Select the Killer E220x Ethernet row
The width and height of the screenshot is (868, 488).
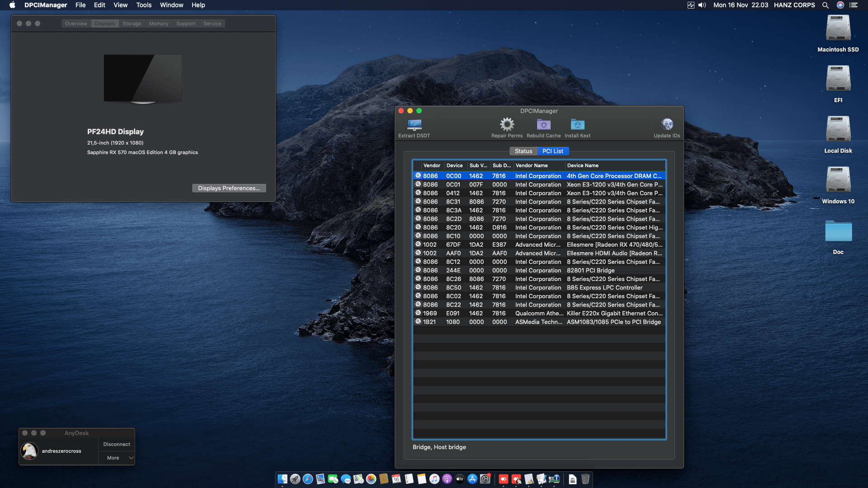[538, 313]
